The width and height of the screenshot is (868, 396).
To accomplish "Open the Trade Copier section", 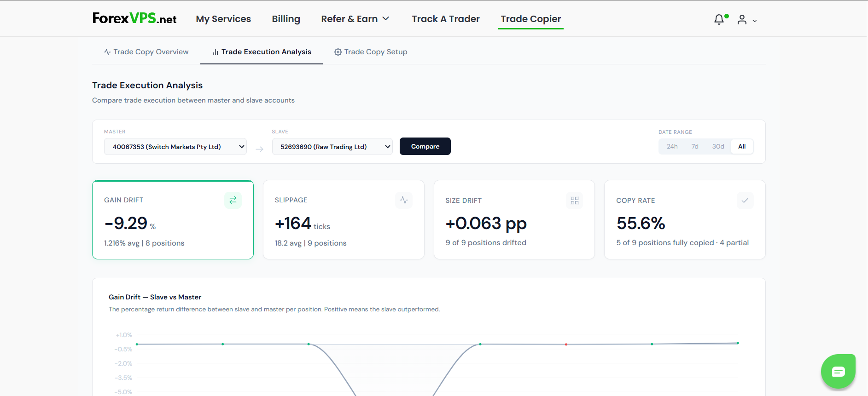I will pos(531,19).
